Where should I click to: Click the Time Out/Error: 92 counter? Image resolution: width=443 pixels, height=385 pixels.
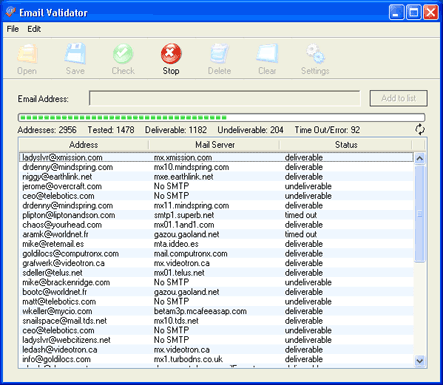pos(327,130)
